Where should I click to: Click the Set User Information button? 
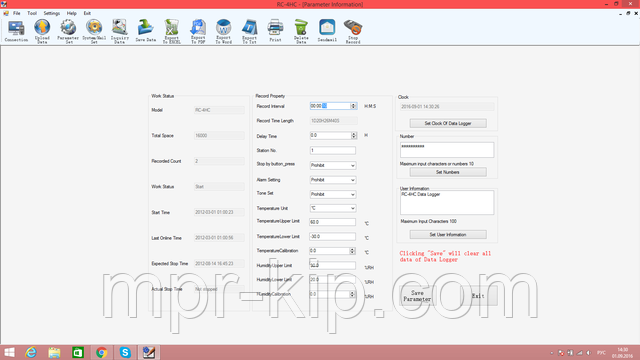pyautogui.click(x=448, y=235)
